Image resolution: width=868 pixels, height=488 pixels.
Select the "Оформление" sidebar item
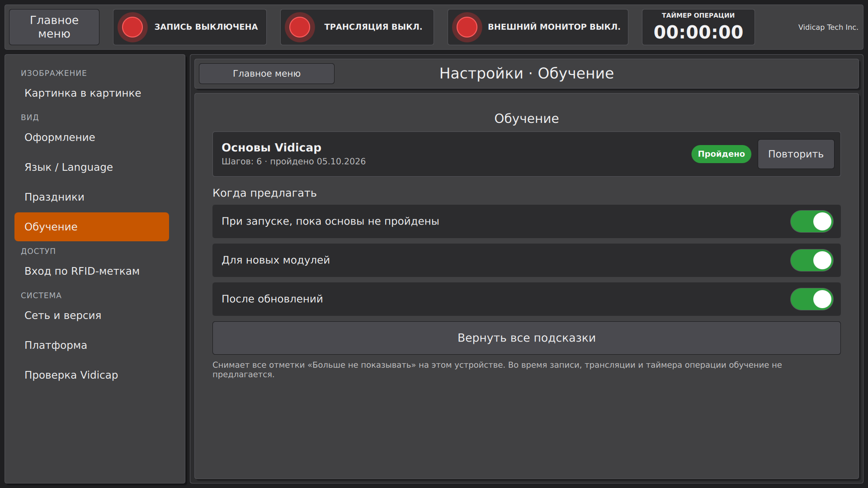[92, 137]
